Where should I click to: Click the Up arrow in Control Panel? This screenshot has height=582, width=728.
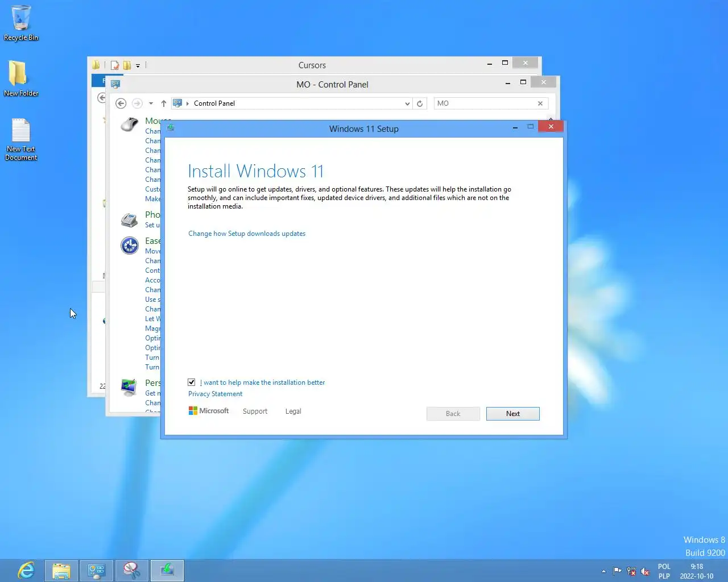coord(164,103)
